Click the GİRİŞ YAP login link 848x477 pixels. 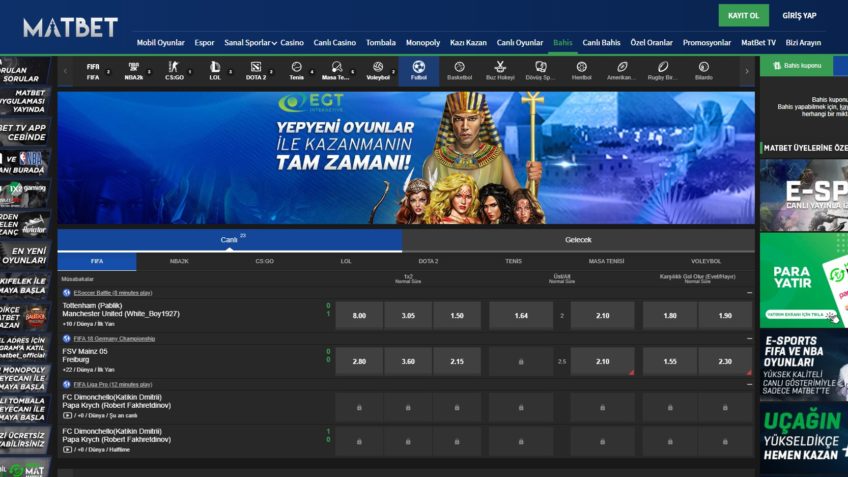point(799,16)
